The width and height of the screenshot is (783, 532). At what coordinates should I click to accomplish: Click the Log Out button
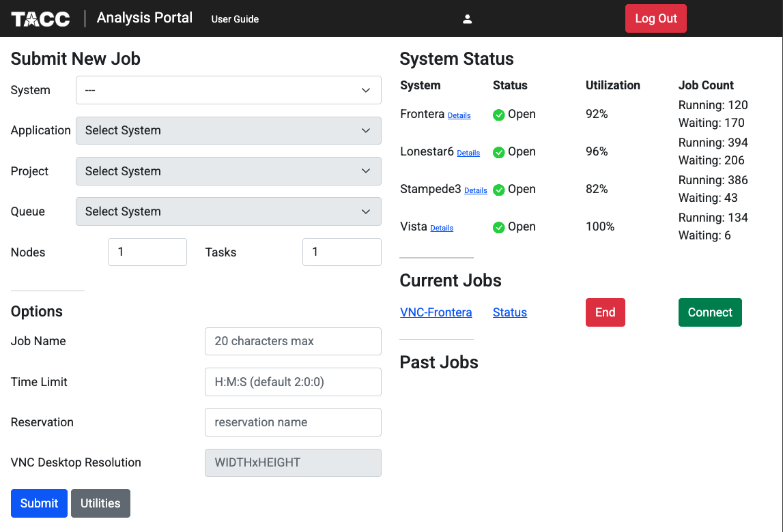coord(655,18)
